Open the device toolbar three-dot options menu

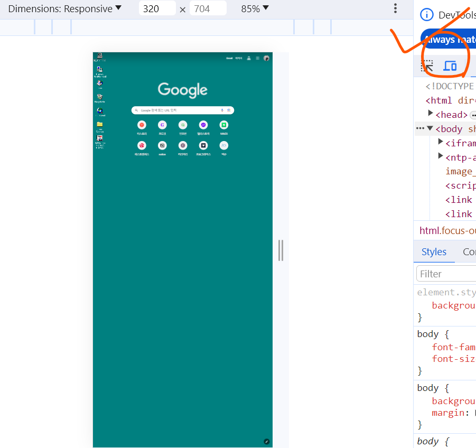[x=395, y=8]
